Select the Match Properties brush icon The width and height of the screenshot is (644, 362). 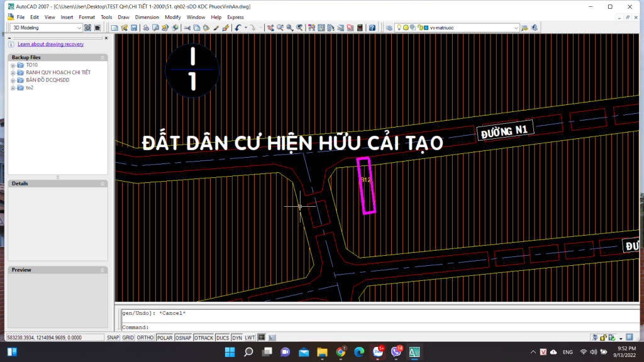coord(216,28)
